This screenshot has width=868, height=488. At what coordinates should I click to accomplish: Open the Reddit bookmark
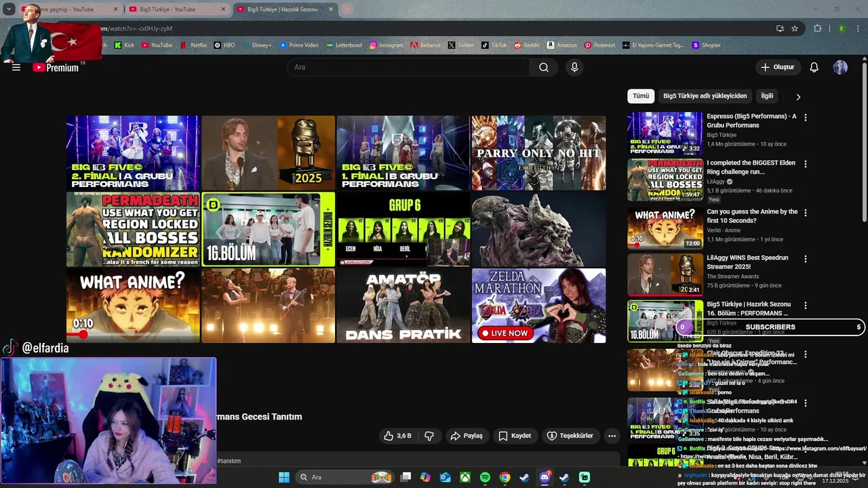527,45
